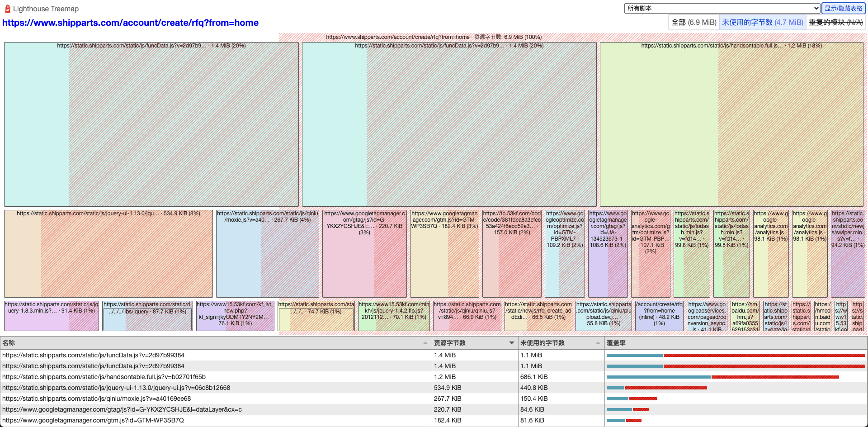Switch to the 全部 (6.9 MiB) view

(x=694, y=21)
